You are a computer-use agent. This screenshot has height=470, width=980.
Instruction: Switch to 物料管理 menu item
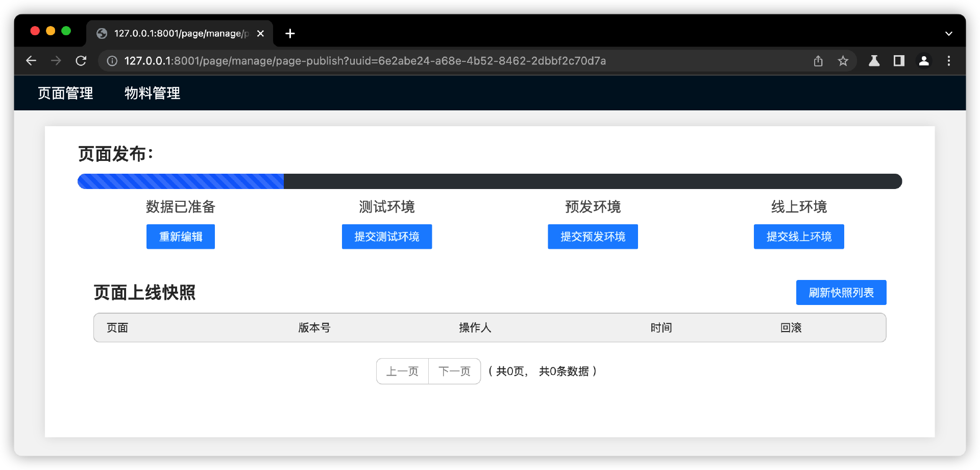[x=152, y=93]
